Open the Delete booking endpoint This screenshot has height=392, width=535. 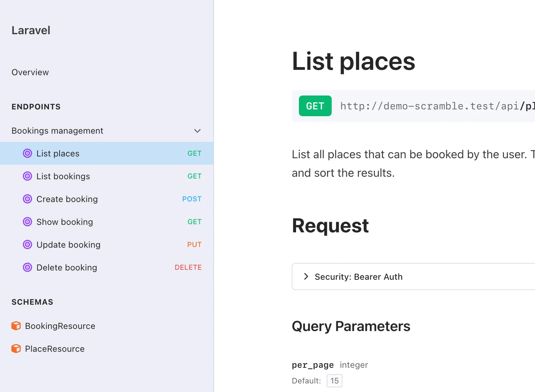tap(107, 267)
